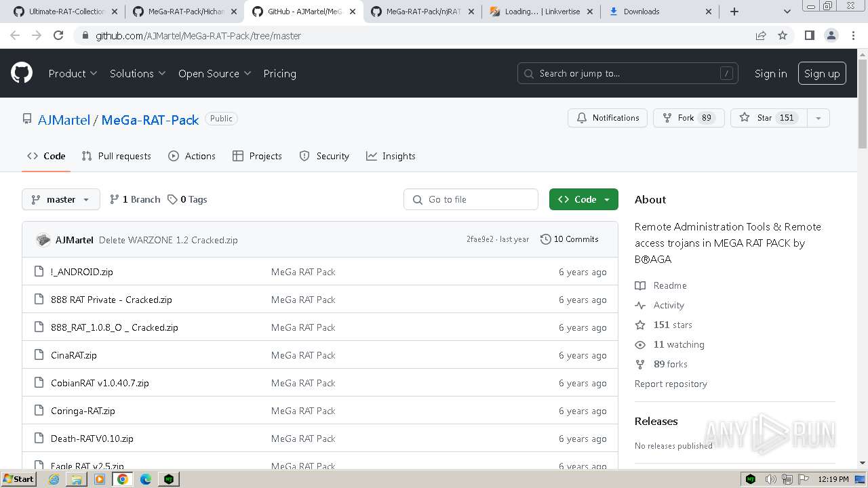Open the MeGa-RAT-Pack repository link
Viewport: 868px width, 488px height.
point(150,120)
